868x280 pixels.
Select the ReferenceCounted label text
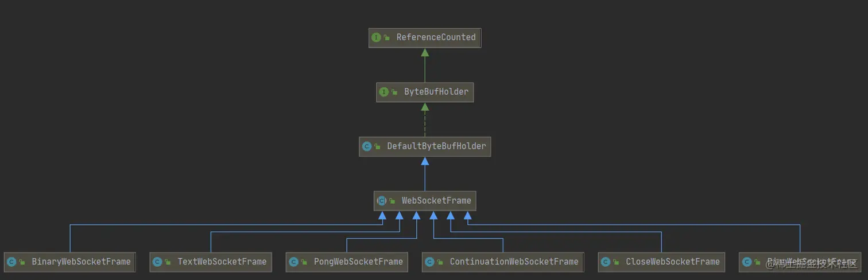click(x=436, y=37)
